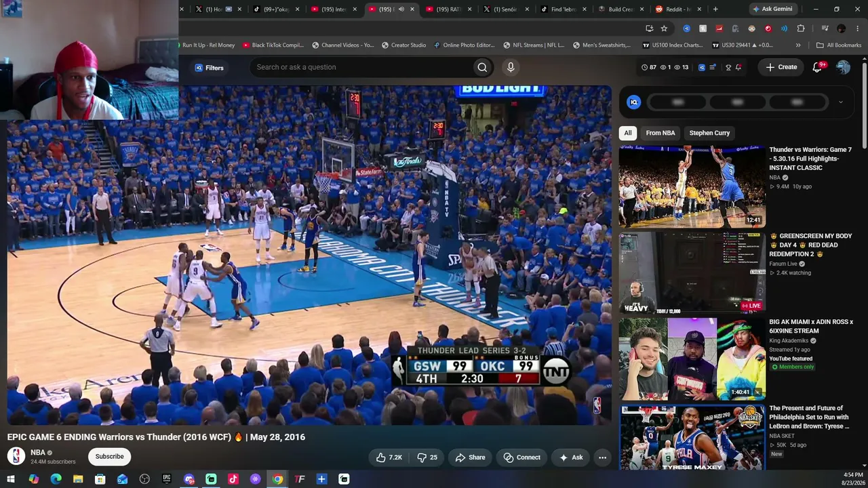
Task: Open the Tyrese Maxey video thumbnail
Action: click(692, 437)
